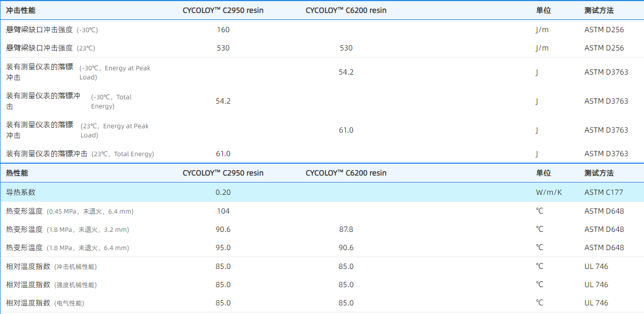Select 相对温度指数 (冲击机械性能) row label
Viewport: 644px width, 314px height.
tap(52, 267)
